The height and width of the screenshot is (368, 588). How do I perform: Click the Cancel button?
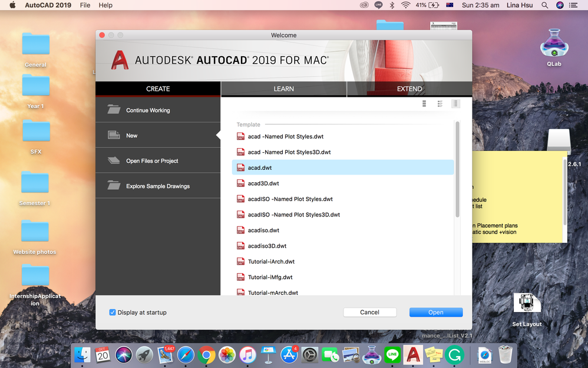pos(370,312)
